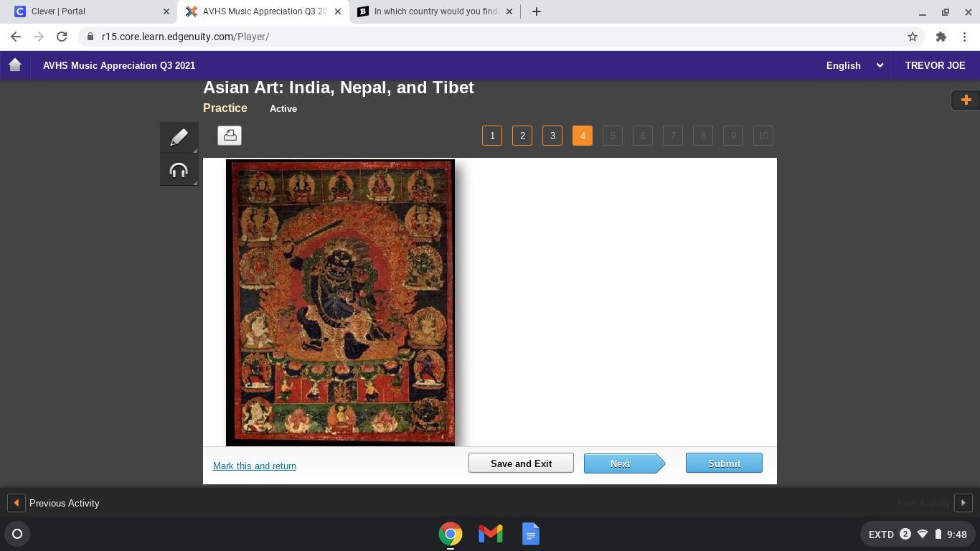Open Gmail from the shelf

pyautogui.click(x=491, y=534)
